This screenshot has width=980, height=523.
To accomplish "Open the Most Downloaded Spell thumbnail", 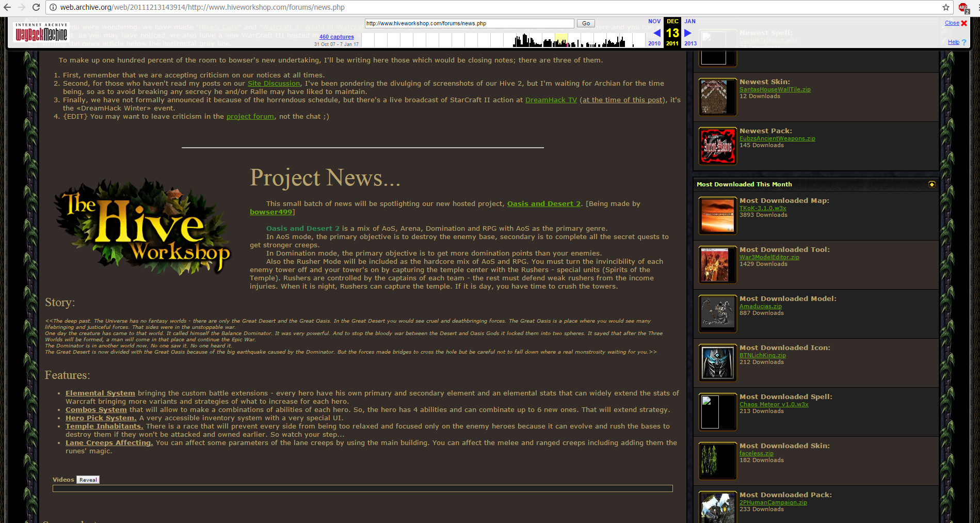I will click(x=717, y=412).
